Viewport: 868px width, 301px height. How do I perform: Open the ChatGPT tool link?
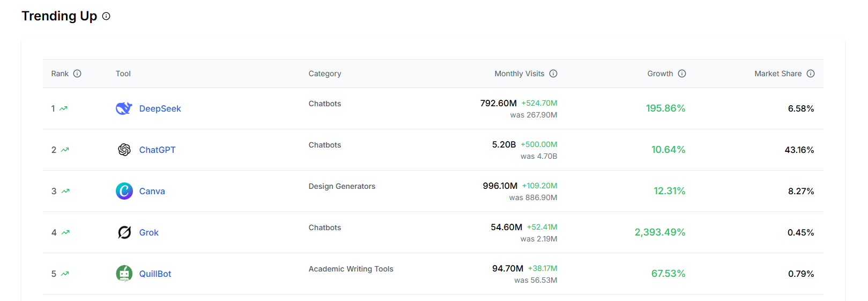pyautogui.click(x=157, y=150)
